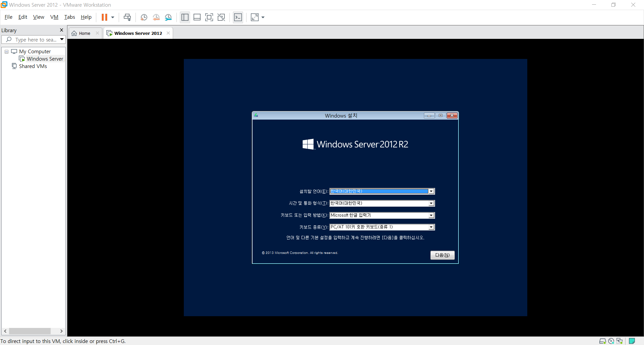Image resolution: width=644 pixels, height=345 pixels.
Task: Open the Edit menu
Action: click(x=23, y=17)
